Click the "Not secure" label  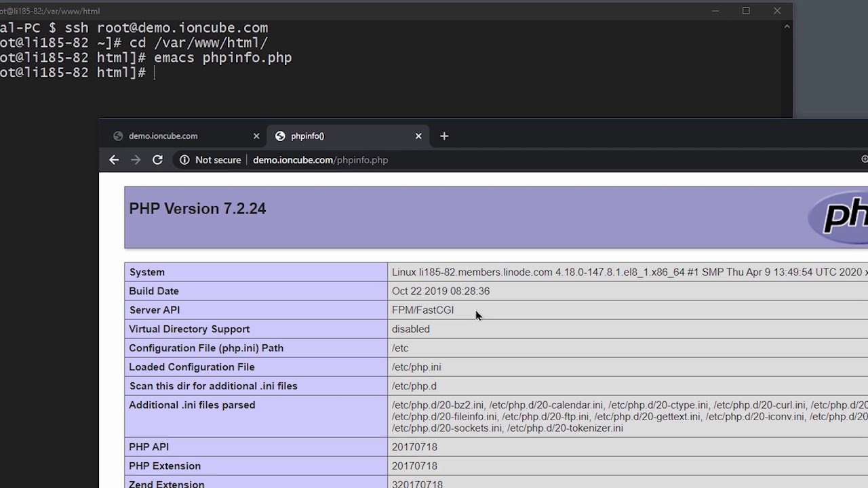218,160
